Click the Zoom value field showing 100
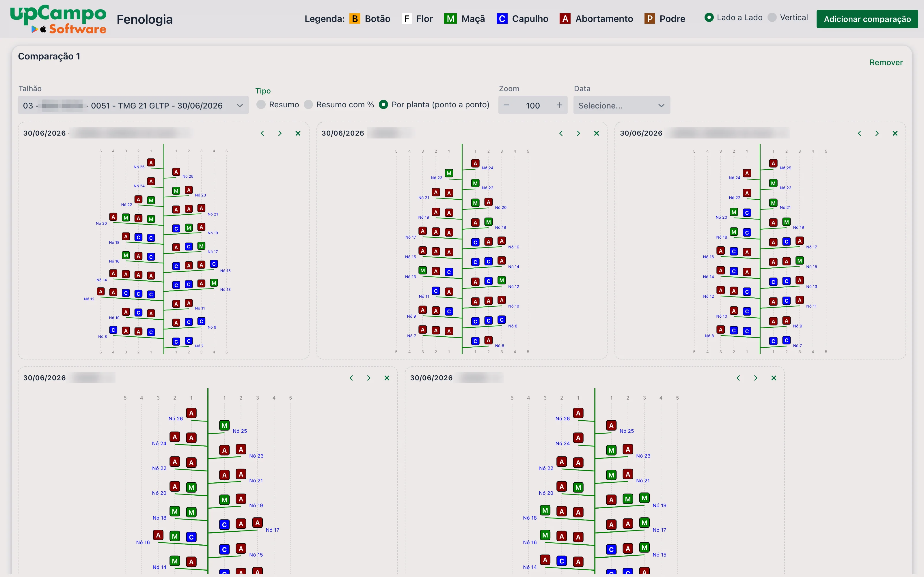Screen dimensions: 924x577 pos(533,105)
